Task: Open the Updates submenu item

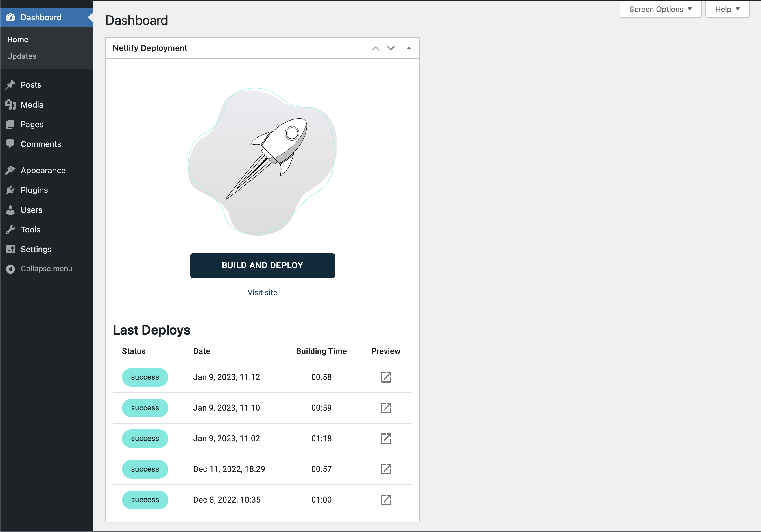Action: pos(22,56)
